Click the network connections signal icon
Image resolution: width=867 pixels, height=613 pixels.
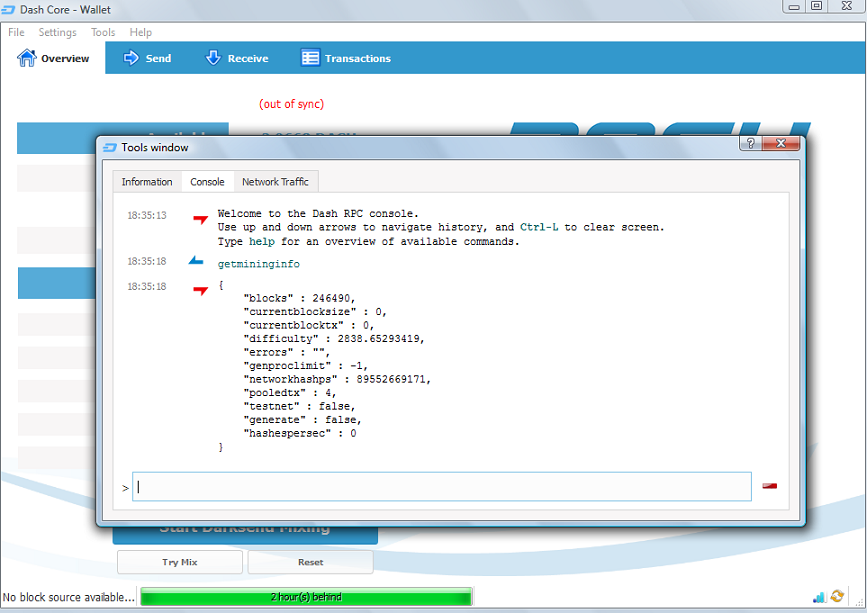click(818, 597)
